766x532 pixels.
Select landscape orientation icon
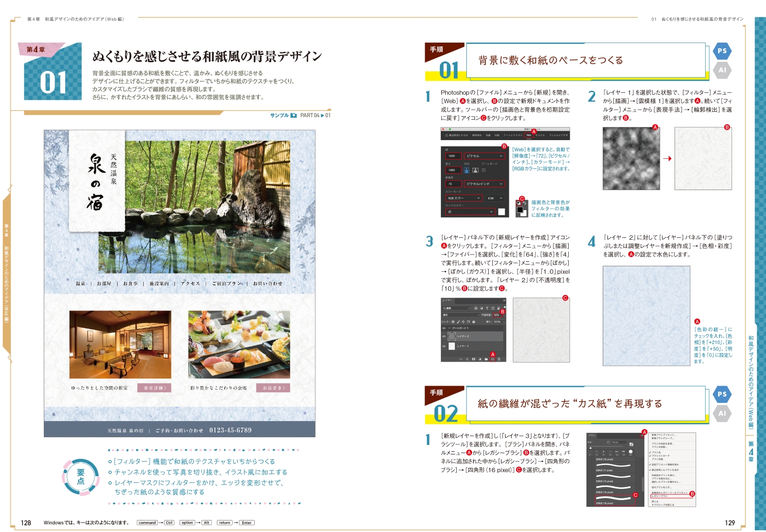click(x=475, y=170)
